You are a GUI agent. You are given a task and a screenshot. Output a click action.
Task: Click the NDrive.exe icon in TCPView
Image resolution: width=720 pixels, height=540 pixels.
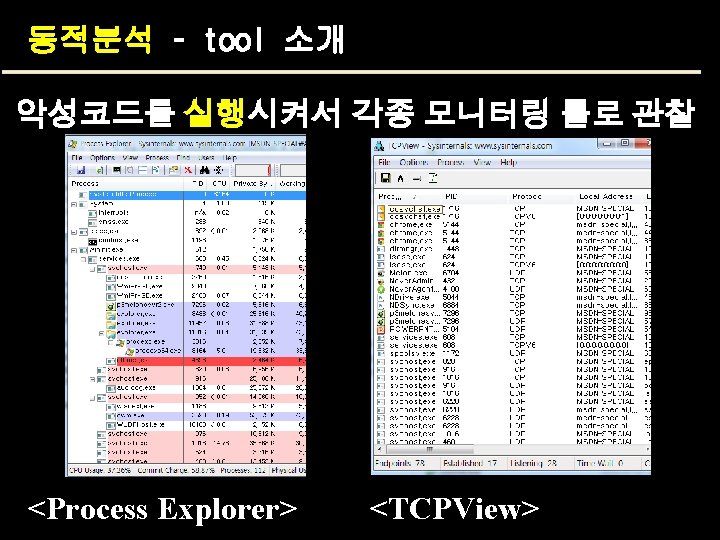point(381,297)
